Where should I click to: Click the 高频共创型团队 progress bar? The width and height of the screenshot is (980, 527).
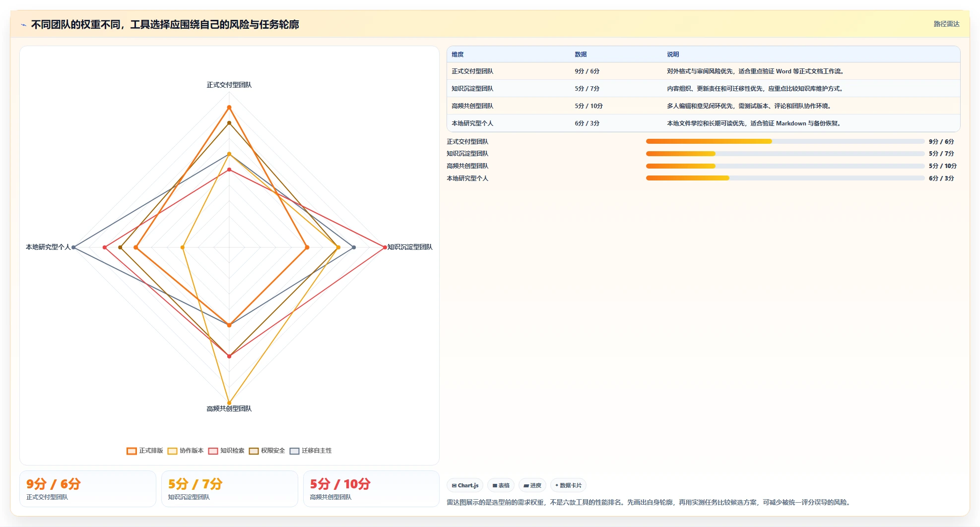click(785, 166)
